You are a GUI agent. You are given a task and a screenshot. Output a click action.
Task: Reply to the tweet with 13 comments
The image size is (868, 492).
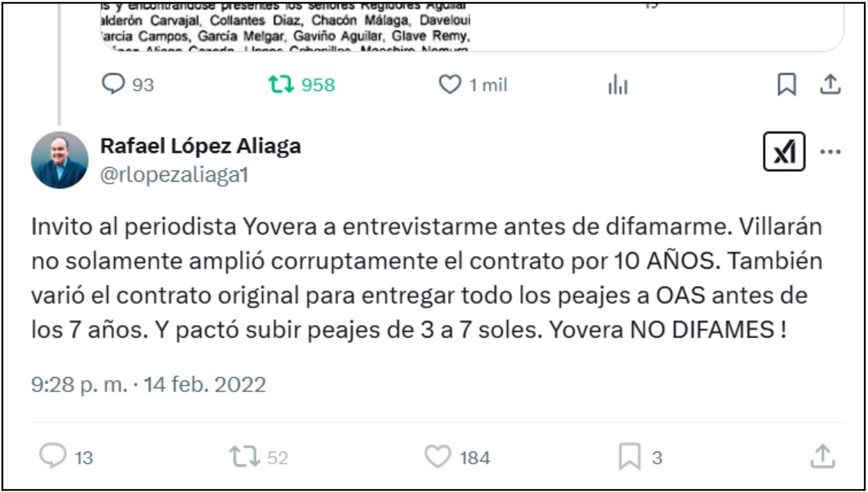point(65,457)
